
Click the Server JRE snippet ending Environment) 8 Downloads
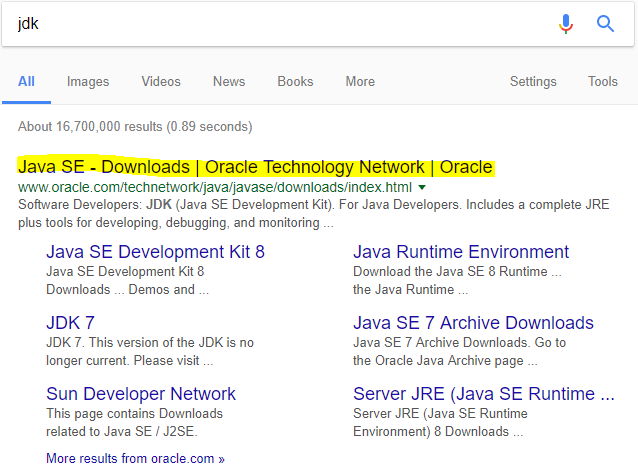click(x=440, y=423)
